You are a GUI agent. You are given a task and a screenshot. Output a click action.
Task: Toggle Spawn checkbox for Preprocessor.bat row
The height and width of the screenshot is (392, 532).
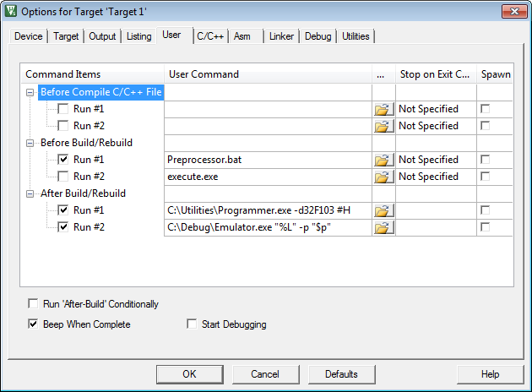click(x=486, y=160)
